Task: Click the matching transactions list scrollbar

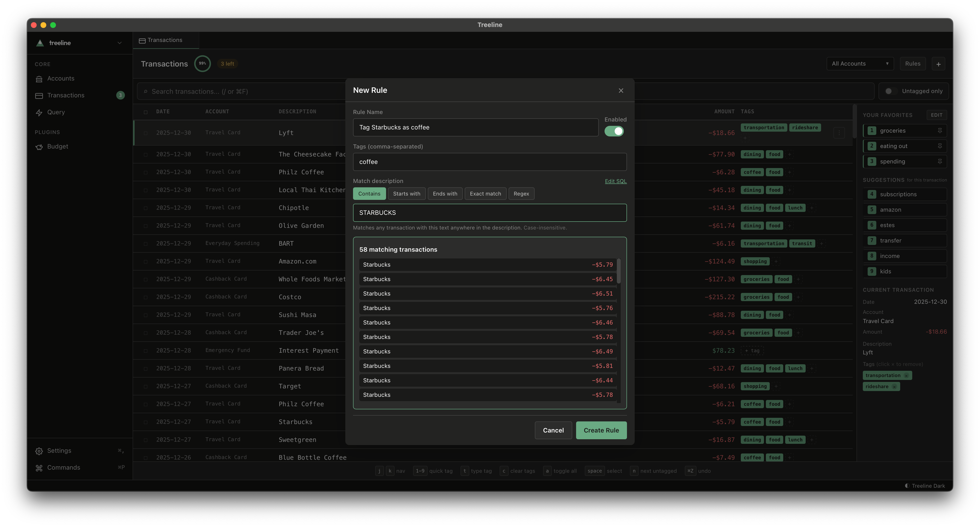Action: pyautogui.click(x=619, y=271)
